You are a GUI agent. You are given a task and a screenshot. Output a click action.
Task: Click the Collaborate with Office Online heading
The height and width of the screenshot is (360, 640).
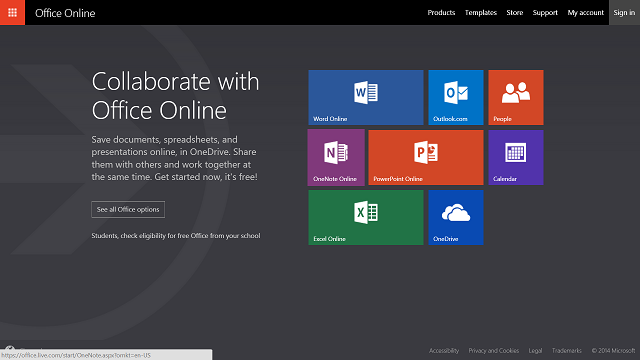(x=175, y=96)
